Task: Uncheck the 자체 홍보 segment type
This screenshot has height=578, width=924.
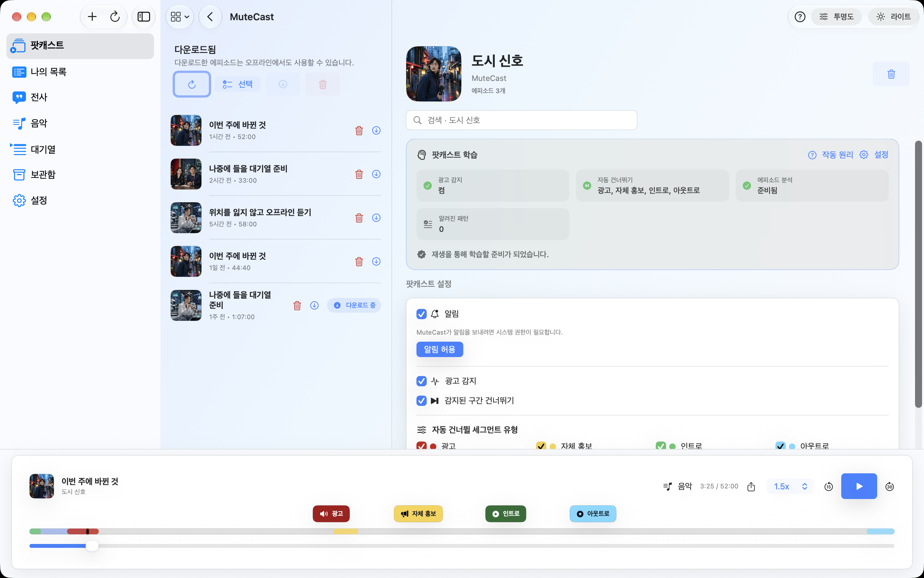Action: [x=541, y=446]
